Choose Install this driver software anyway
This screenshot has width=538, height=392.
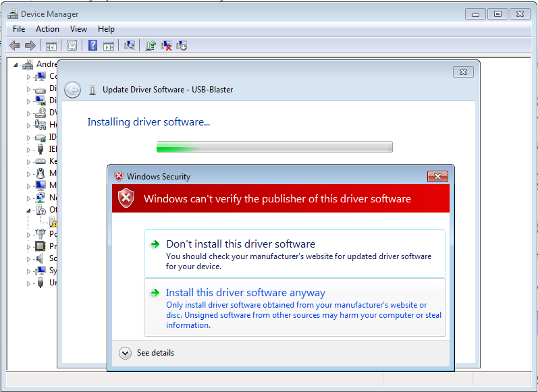pos(295,307)
